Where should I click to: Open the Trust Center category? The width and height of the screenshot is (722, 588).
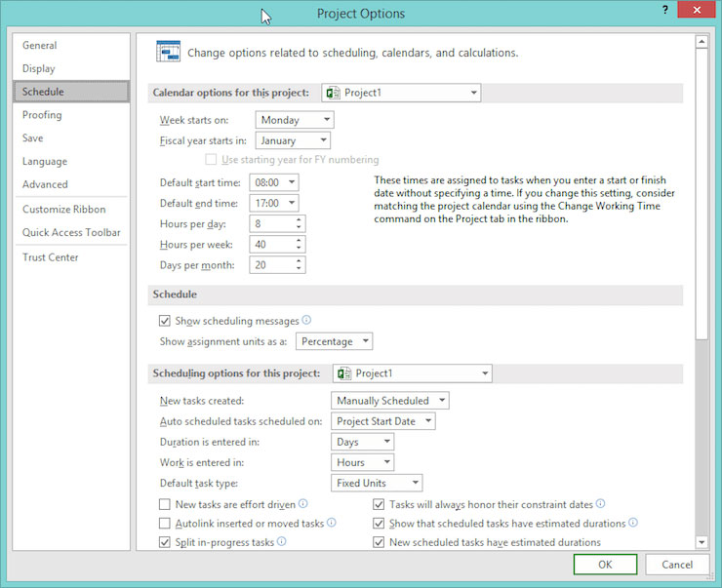(51, 257)
